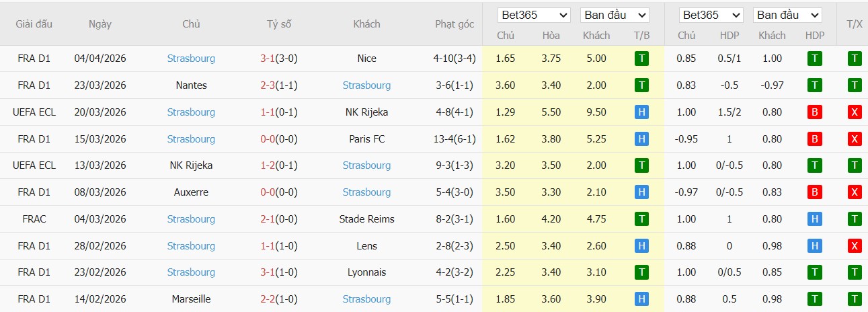This screenshot has width=868, height=312.
Task: Open Ban đầu dropdown above Khách T/B columns
Action: [615, 15]
